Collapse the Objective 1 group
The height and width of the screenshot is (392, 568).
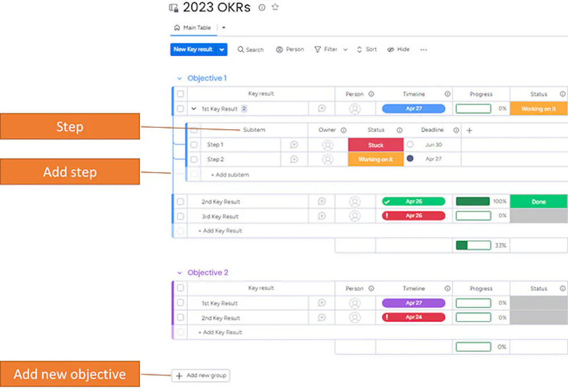click(x=179, y=78)
